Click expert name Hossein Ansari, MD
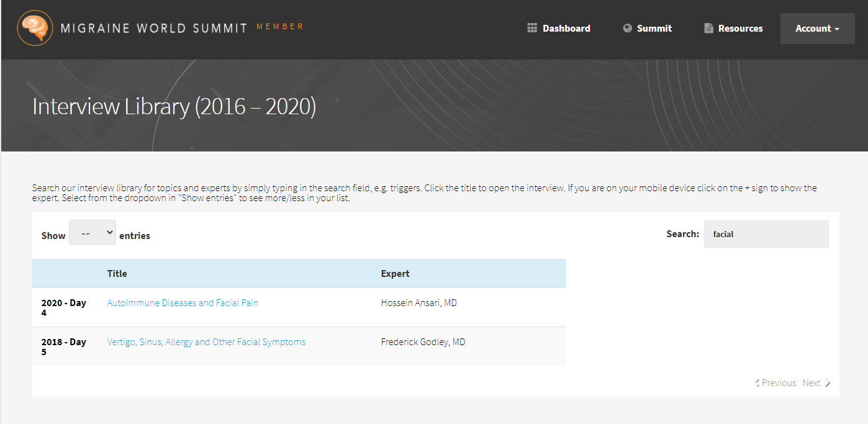868x424 pixels. (418, 303)
